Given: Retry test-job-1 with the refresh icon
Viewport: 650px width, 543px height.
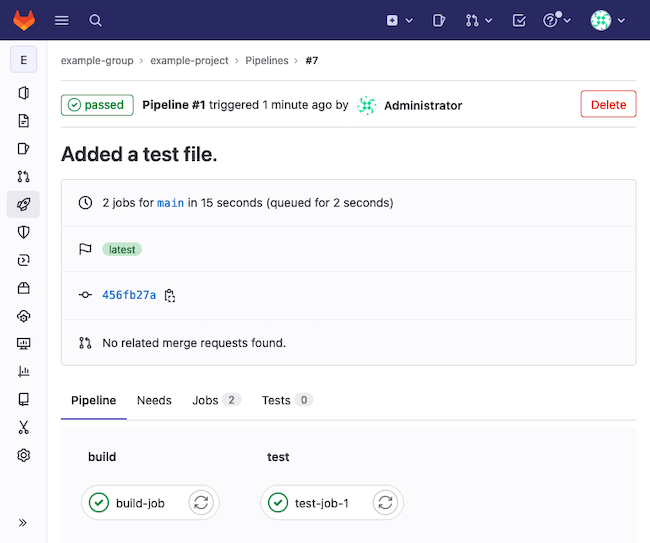Looking at the screenshot, I should (385, 503).
